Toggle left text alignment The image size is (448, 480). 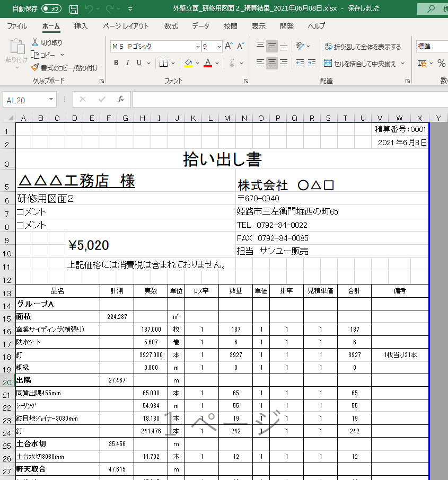point(260,63)
